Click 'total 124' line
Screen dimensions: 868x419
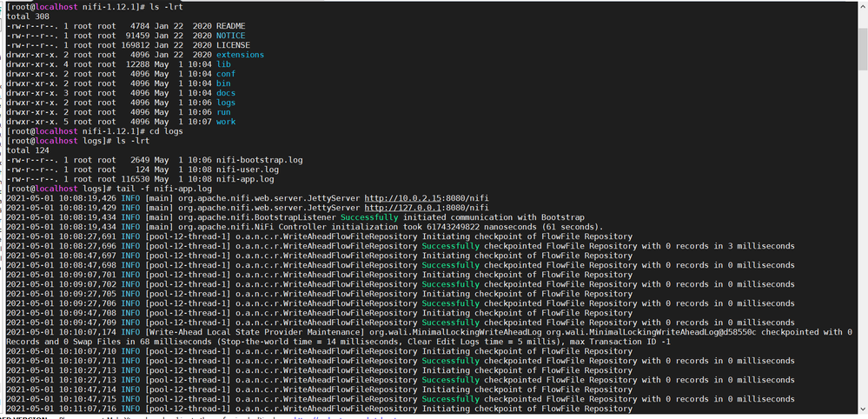click(28, 150)
